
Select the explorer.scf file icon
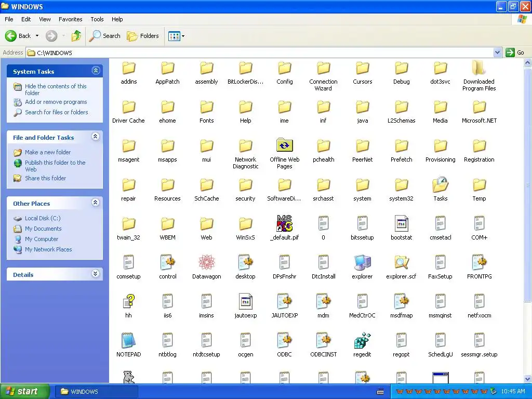402,262
